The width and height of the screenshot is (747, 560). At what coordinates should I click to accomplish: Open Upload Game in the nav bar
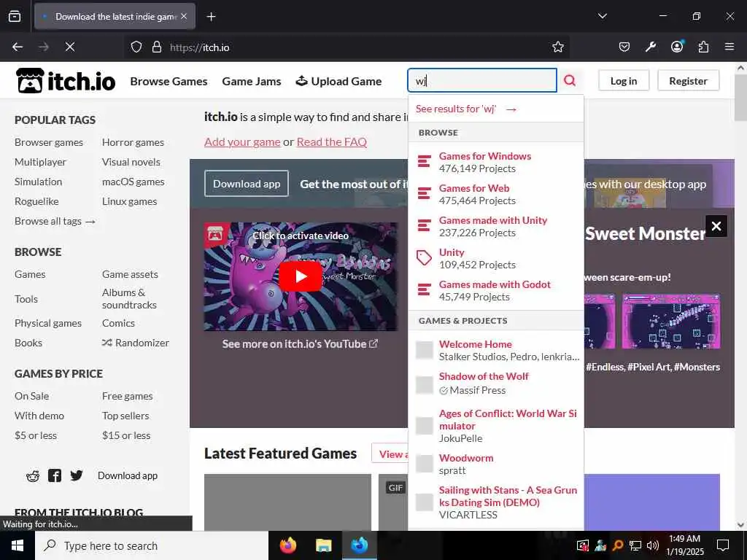[338, 82]
